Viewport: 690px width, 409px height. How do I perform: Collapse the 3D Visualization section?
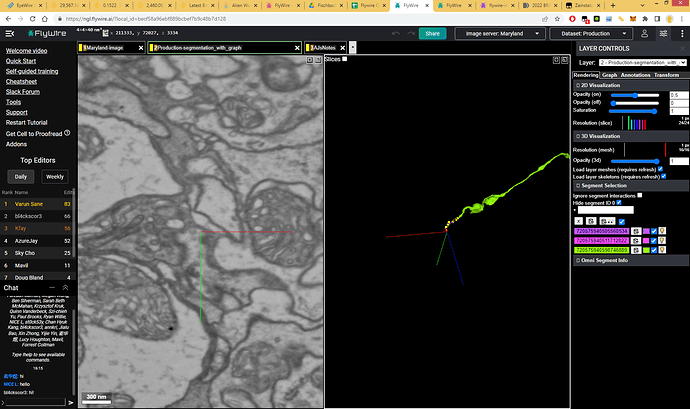coord(631,136)
